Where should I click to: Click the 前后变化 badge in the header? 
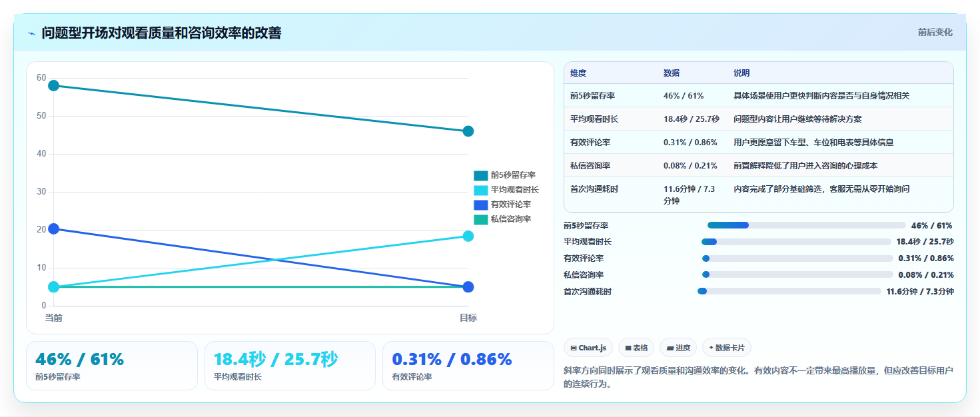935,32
